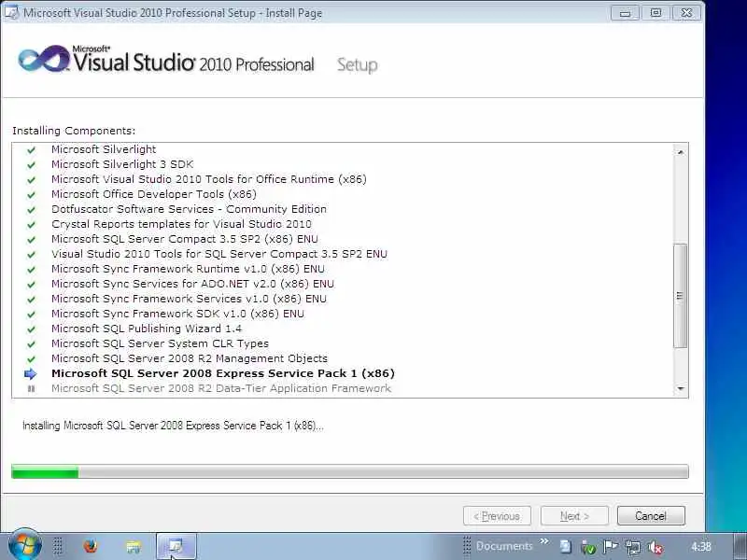The width and height of the screenshot is (747, 560).
Task: Click checkmark beside SQL Server 2008 R2 Management Objects
Action: click(x=32, y=359)
